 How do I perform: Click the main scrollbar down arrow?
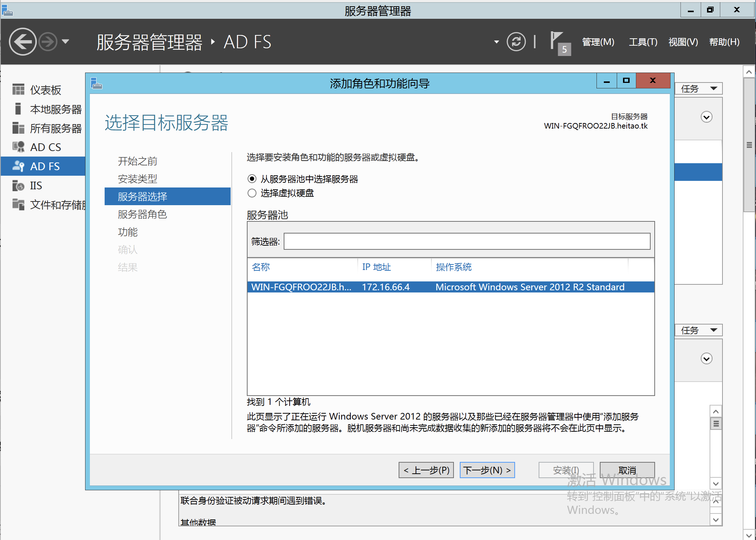(749, 535)
